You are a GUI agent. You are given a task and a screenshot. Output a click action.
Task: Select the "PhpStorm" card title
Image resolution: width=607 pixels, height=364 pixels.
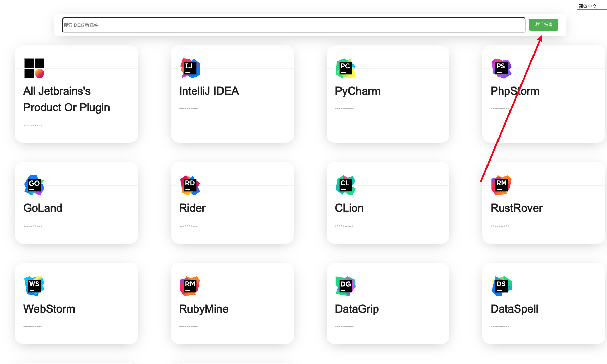coord(515,91)
